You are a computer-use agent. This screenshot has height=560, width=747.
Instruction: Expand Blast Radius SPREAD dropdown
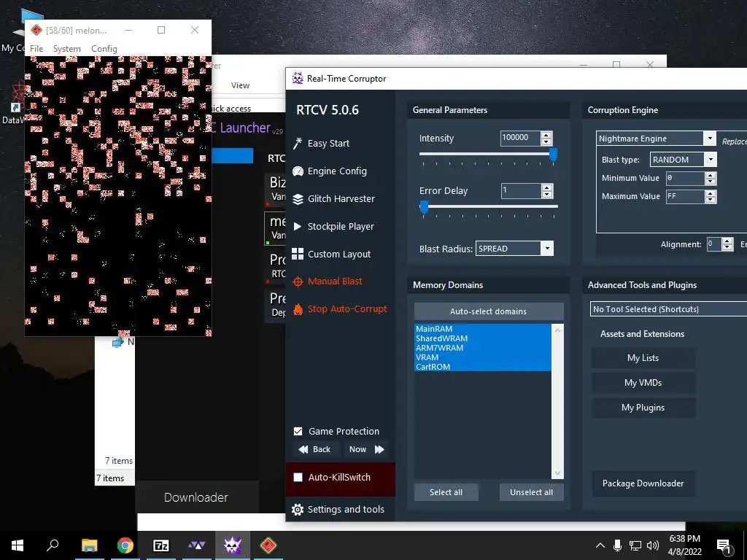(547, 249)
